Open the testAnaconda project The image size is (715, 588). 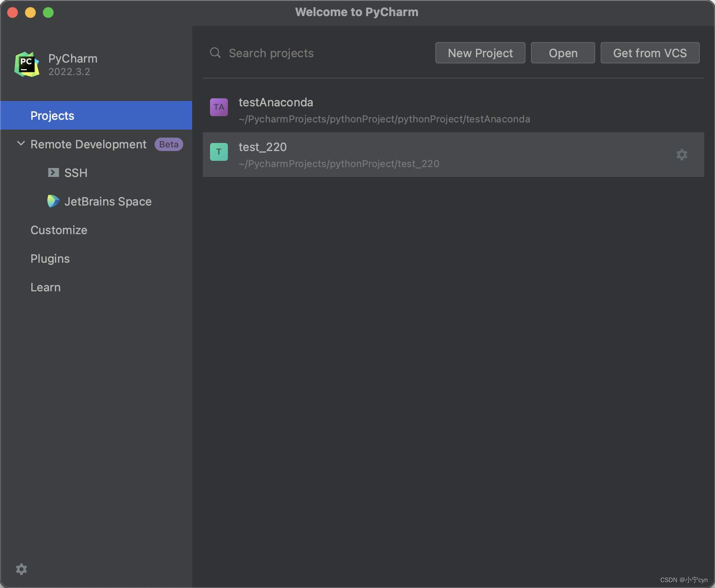point(454,110)
